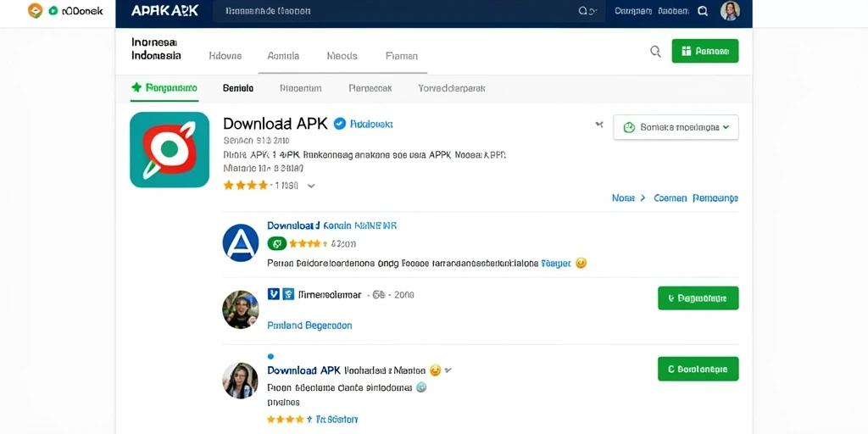The height and width of the screenshot is (434, 868).
Task: Open the Coemen link
Action: point(670,198)
